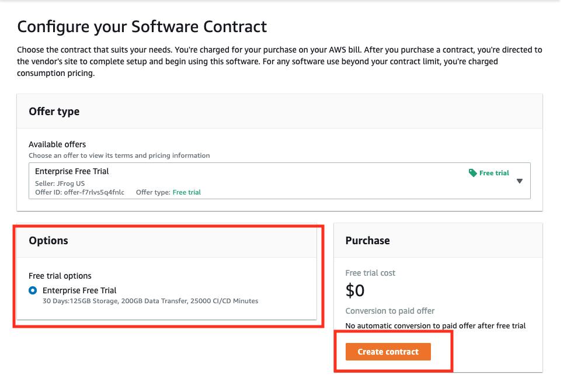Click the Purchase panel header

367,240
